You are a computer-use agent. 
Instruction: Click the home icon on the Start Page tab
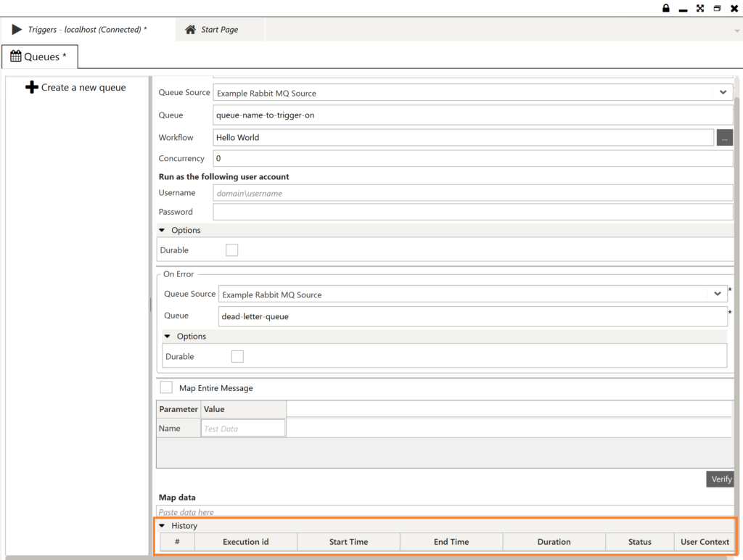pos(189,30)
